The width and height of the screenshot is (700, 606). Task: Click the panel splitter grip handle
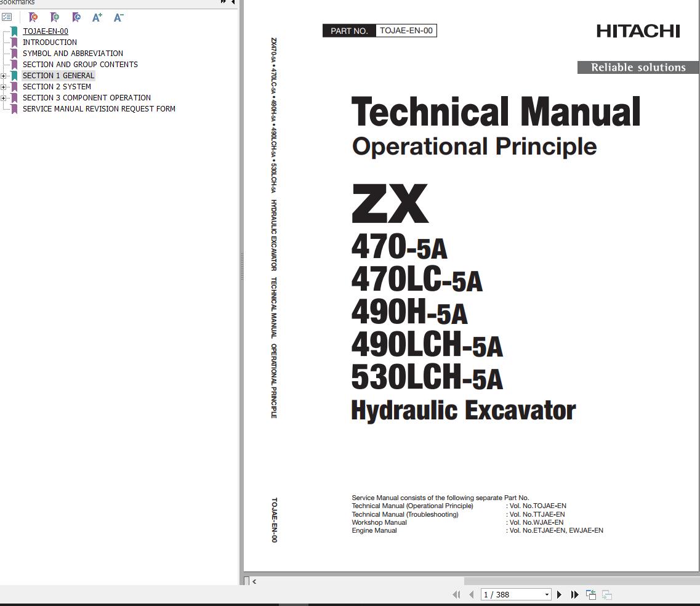(x=242, y=267)
